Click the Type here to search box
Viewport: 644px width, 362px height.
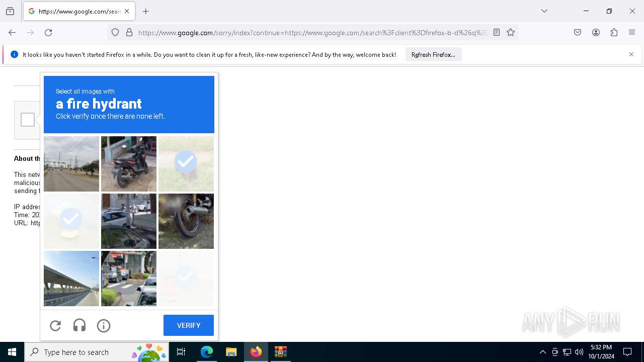(x=97, y=352)
